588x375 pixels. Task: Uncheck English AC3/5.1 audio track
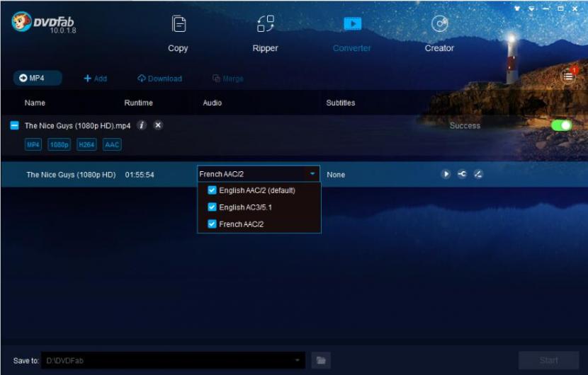click(x=212, y=207)
